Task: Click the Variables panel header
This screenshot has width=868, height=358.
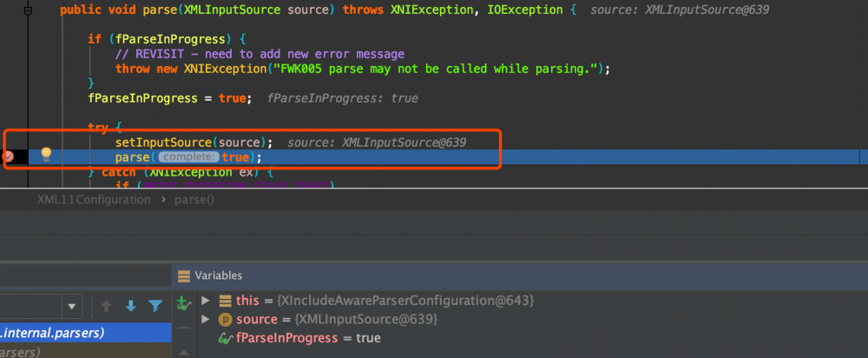Action: [x=219, y=275]
